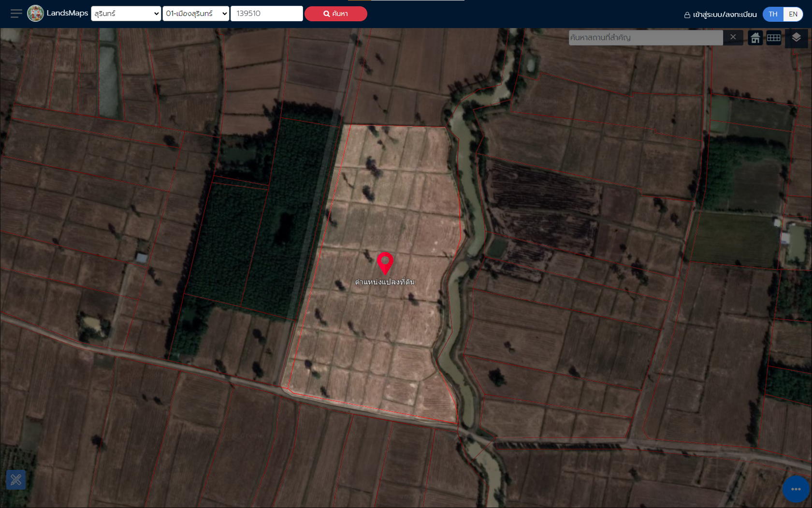
Task: Click the red parcel location marker
Action: (385, 263)
